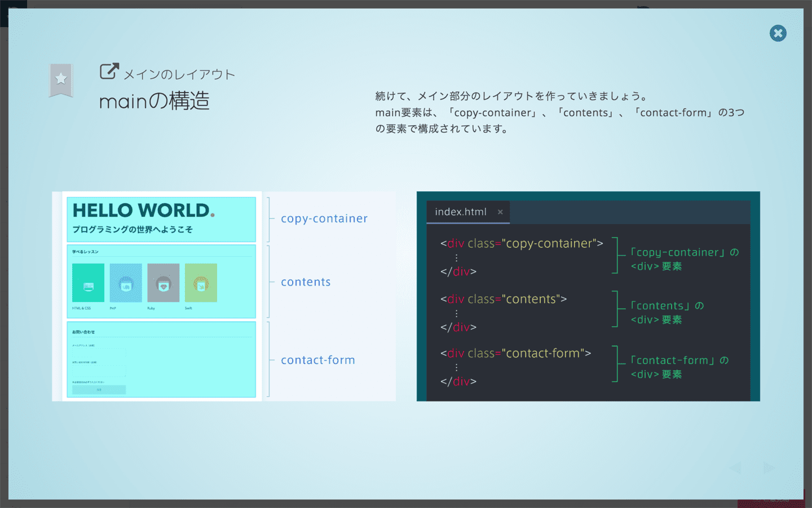Click the Ruby lesson tile icon
The height and width of the screenshot is (508, 812).
[x=164, y=283]
